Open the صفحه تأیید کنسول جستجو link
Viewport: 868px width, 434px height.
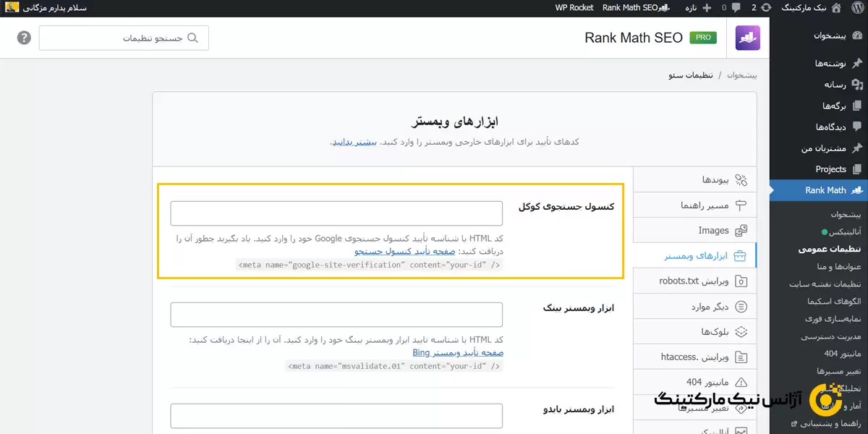(x=404, y=250)
